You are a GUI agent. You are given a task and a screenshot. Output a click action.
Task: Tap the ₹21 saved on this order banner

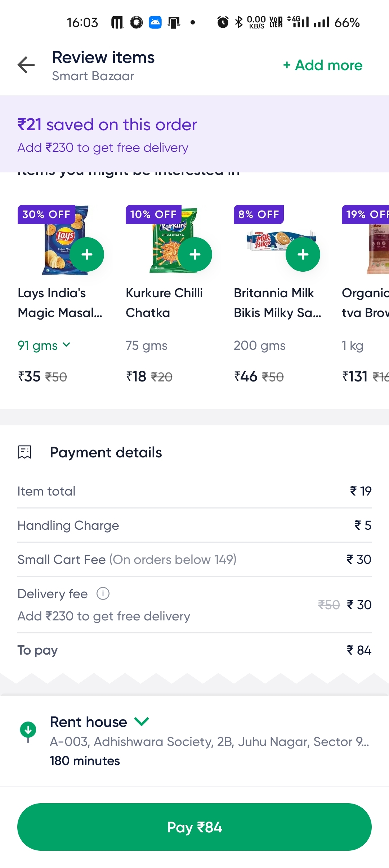coord(107,125)
